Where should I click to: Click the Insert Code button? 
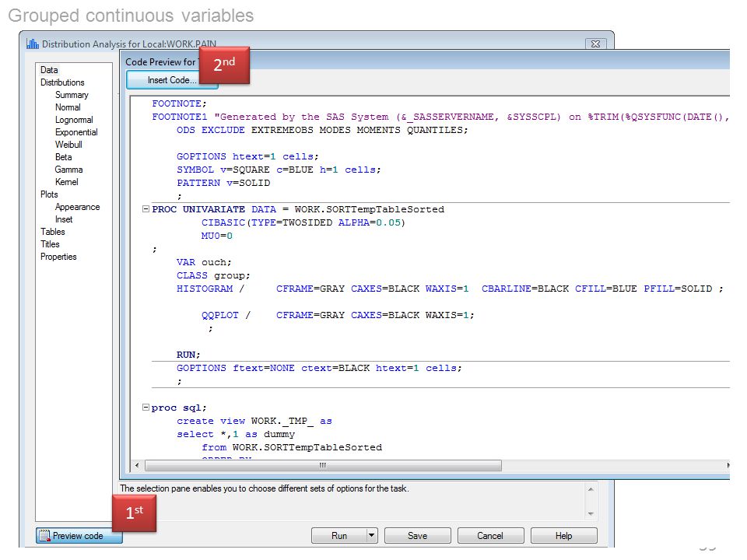tap(172, 80)
